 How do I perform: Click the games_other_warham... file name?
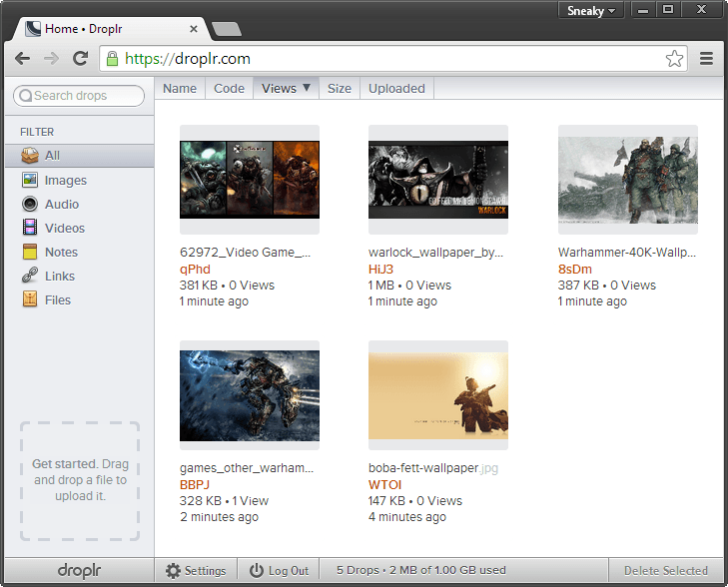point(247,468)
